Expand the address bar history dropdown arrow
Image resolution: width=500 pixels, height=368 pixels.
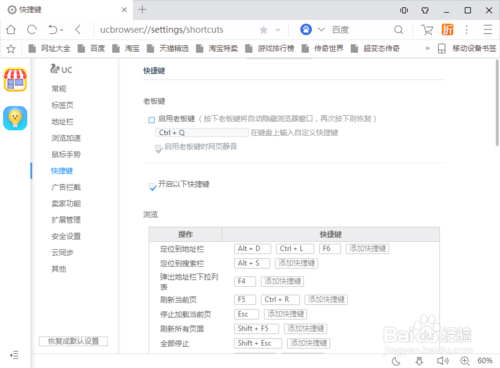[278, 30]
